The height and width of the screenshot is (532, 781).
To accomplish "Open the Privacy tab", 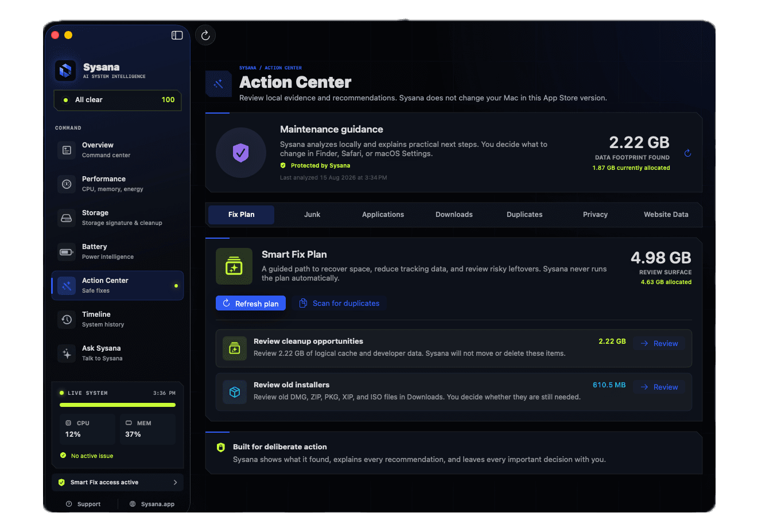I will (x=595, y=215).
